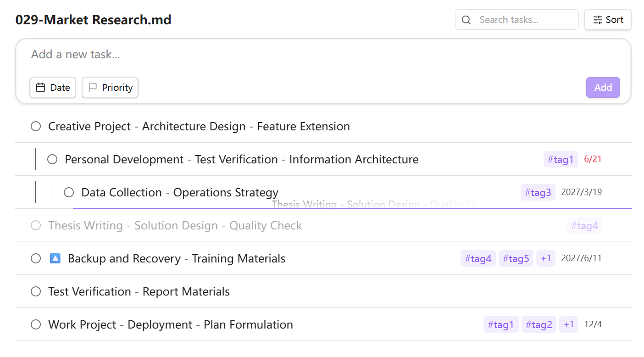Click #tag4 on Backup and Recovery task
Screen dimensions: 644x357
(x=478, y=258)
